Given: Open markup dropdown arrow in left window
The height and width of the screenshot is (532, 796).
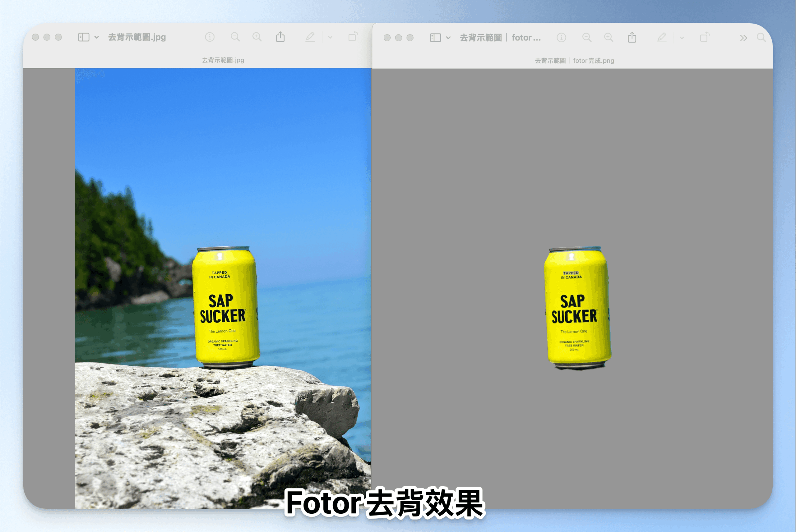Looking at the screenshot, I should pos(330,37).
